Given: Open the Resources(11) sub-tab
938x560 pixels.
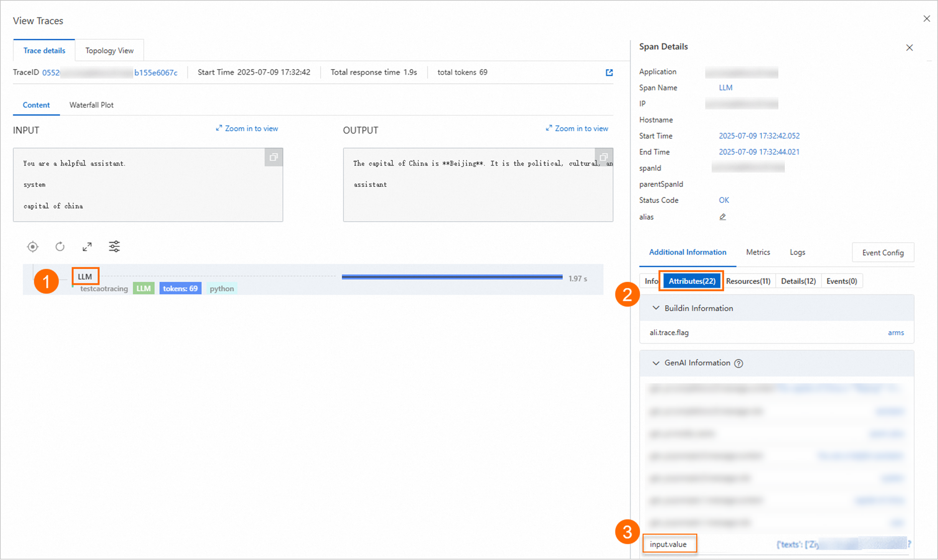Looking at the screenshot, I should click(x=748, y=281).
